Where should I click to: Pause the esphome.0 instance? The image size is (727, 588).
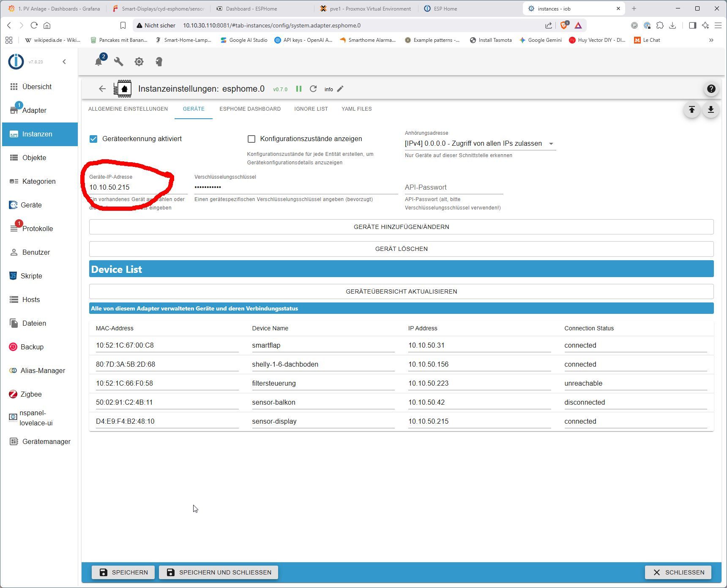coord(299,89)
